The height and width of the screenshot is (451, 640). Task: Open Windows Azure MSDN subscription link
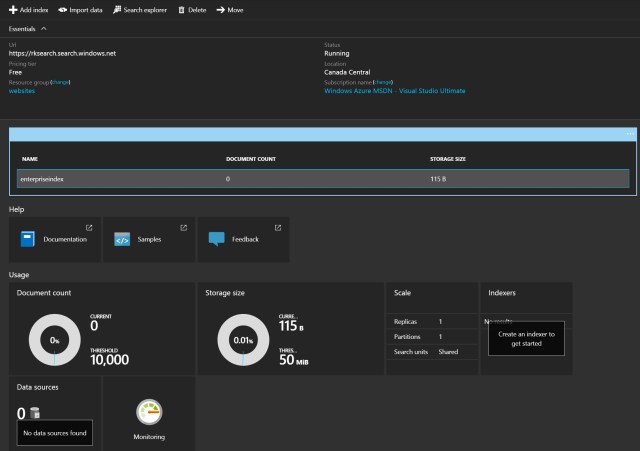coord(395,91)
